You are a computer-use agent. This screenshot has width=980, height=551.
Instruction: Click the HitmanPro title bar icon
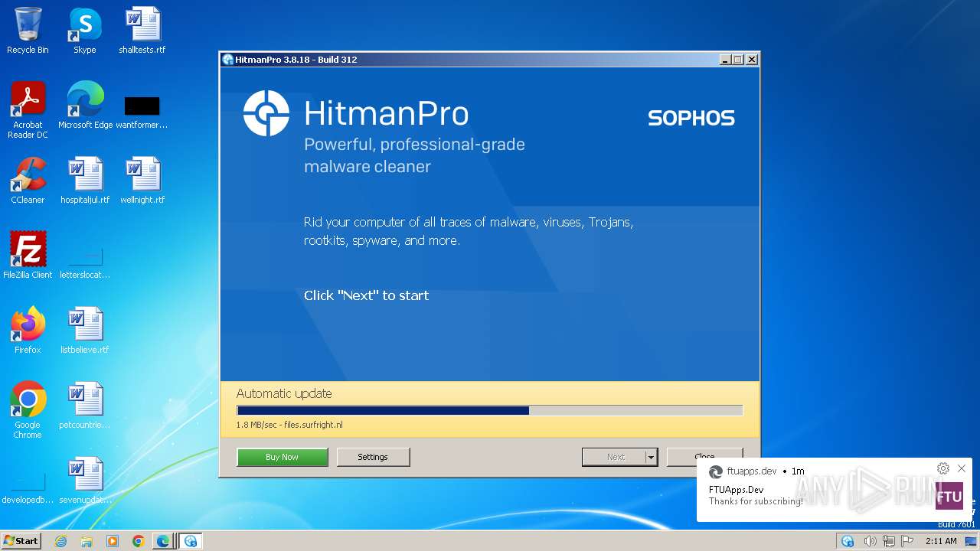pyautogui.click(x=227, y=60)
